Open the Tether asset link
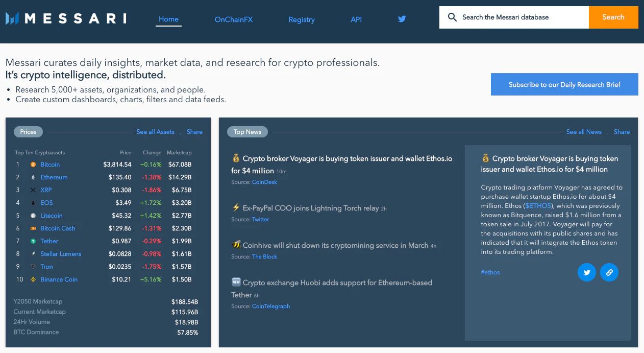Viewport: 644px width, 353px height. point(49,241)
